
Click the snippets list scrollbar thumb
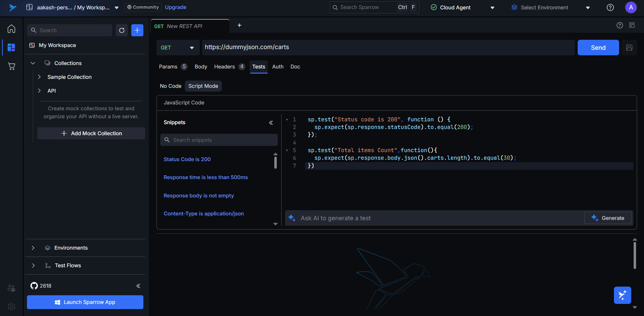coord(275,162)
